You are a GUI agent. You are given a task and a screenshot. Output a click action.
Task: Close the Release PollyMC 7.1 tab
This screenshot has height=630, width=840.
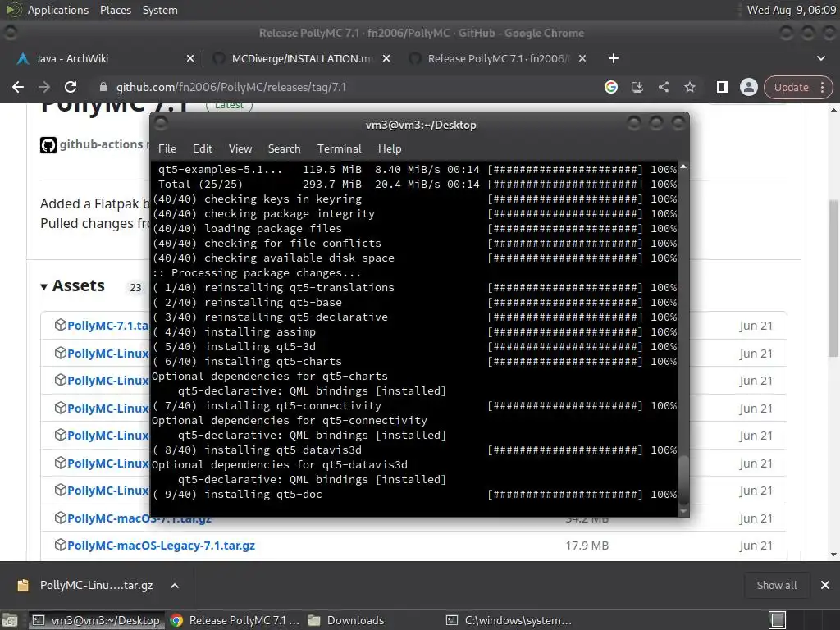tap(582, 58)
